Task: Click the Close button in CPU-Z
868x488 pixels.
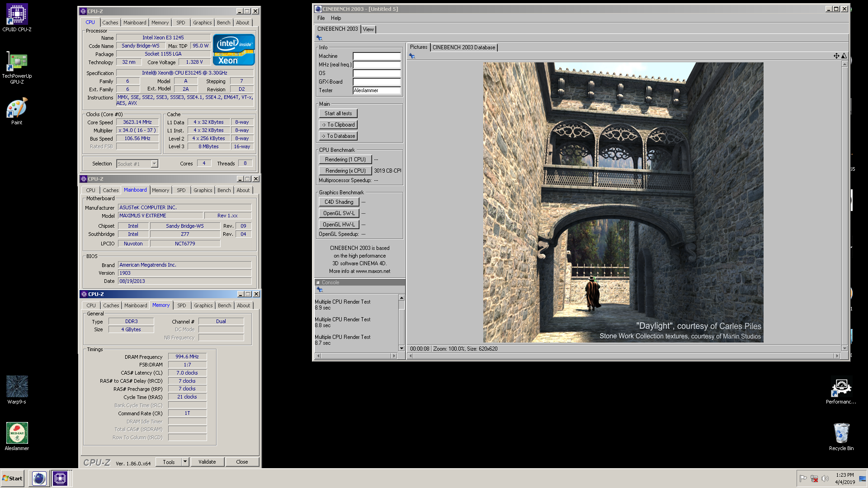Action: (x=242, y=462)
